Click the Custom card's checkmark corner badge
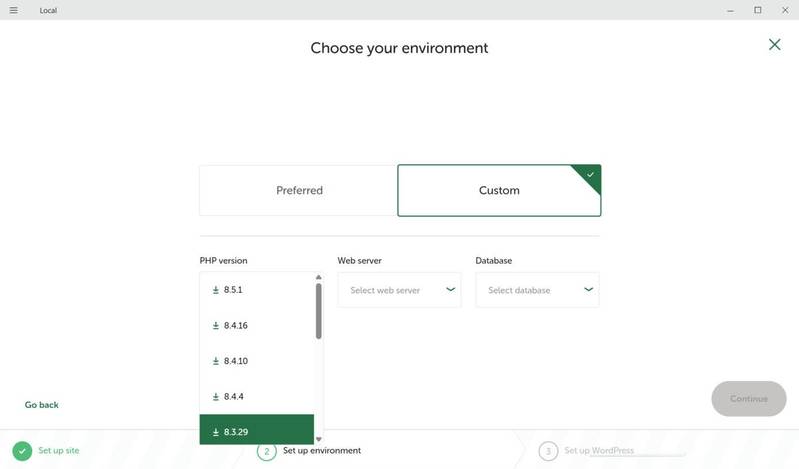This screenshot has height=469, width=799. [590, 175]
